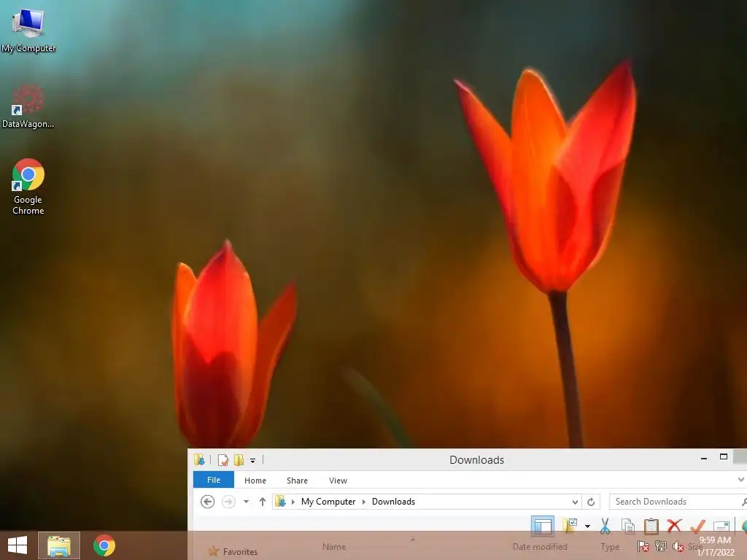The height and width of the screenshot is (560, 747).
Task: Select the DataWagon desktop shortcut
Action: pos(28,106)
